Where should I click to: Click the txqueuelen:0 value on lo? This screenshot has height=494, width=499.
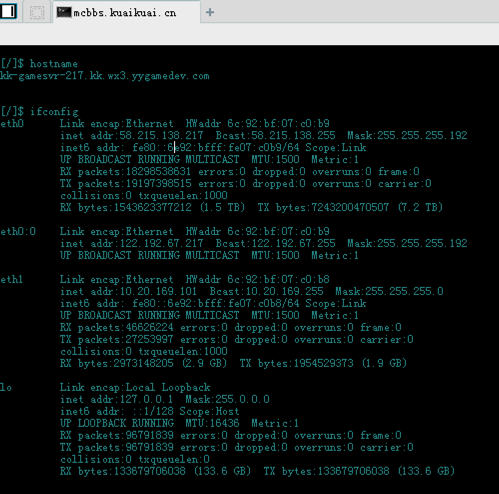coord(174,459)
